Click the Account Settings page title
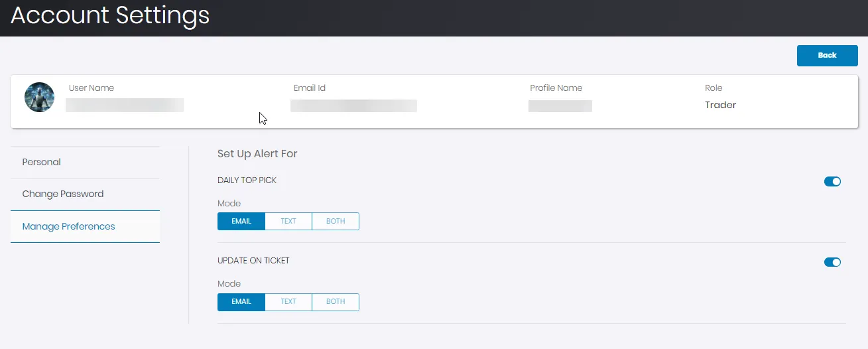This screenshot has width=868, height=349. point(110,15)
